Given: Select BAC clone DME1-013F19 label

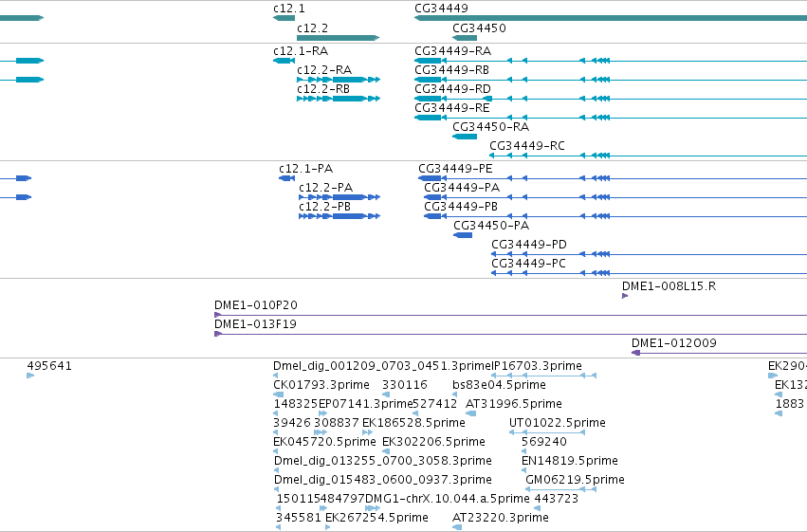Looking at the screenshot, I should 255,324.
